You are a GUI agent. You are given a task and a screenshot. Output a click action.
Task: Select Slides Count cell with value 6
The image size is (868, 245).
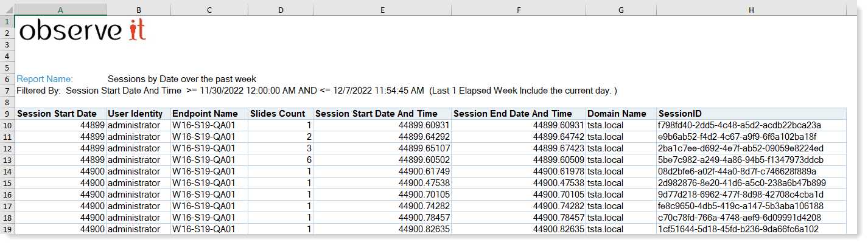[280, 160]
